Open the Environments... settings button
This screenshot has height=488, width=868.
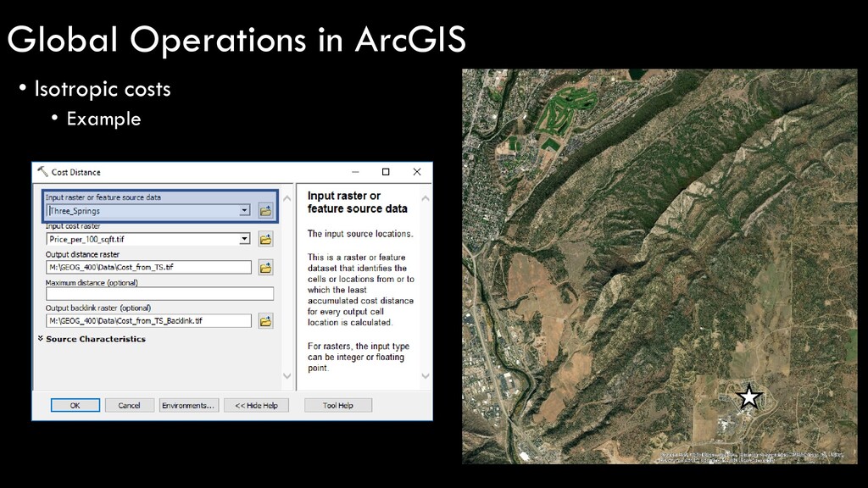pyautogui.click(x=188, y=406)
